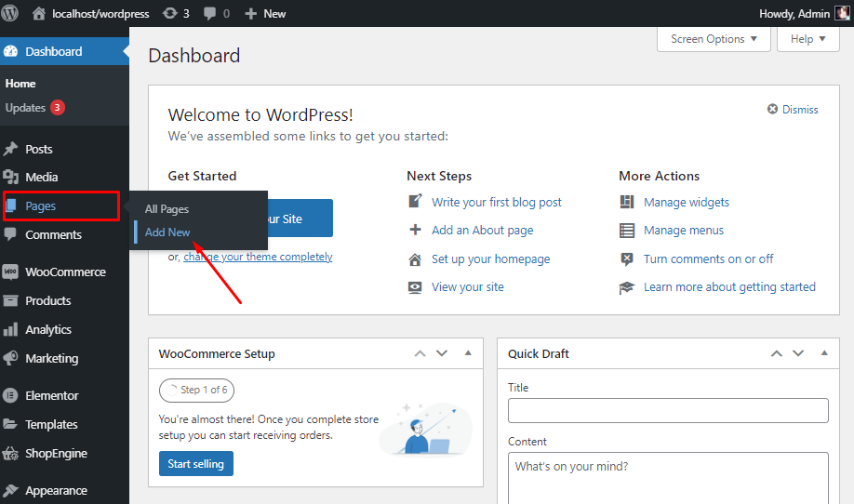Open the Screen Options dropdown

714,39
